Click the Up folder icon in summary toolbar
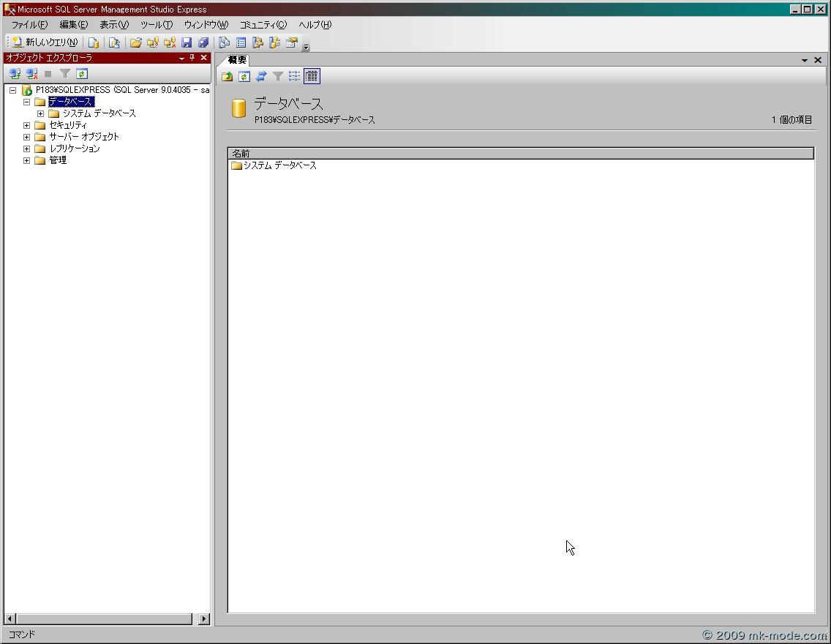This screenshot has width=831, height=644. pyautogui.click(x=228, y=76)
